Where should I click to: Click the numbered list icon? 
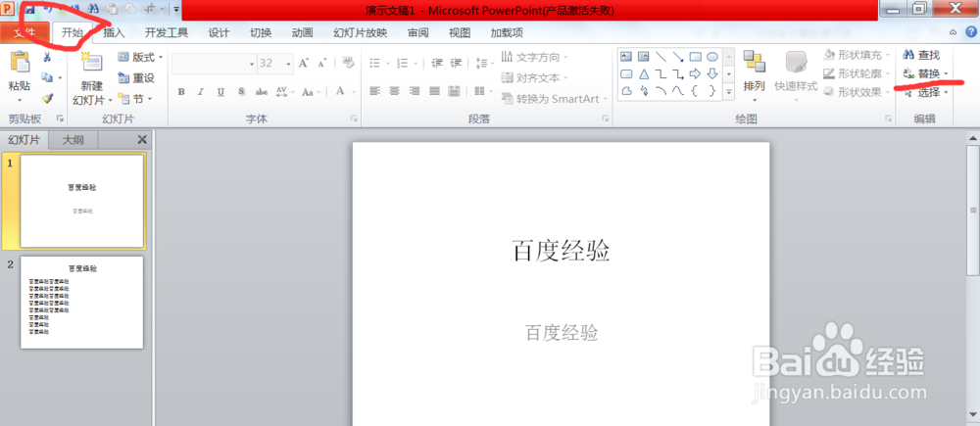click(x=403, y=63)
